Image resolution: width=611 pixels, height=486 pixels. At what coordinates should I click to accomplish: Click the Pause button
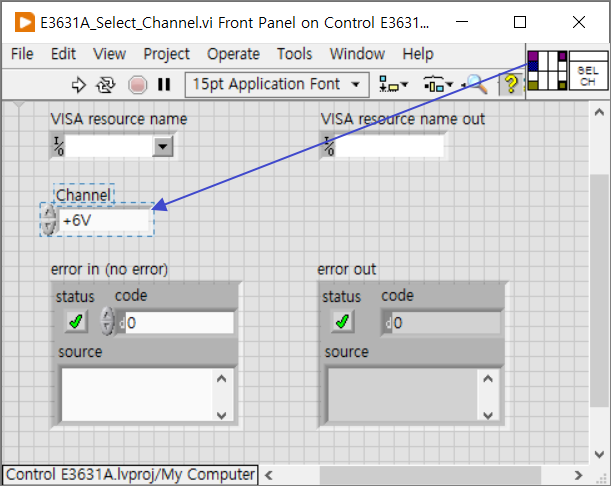coord(164,85)
